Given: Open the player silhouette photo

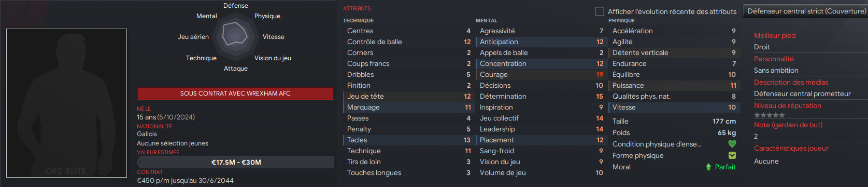Looking at the screenshot, I should point(66,103).
